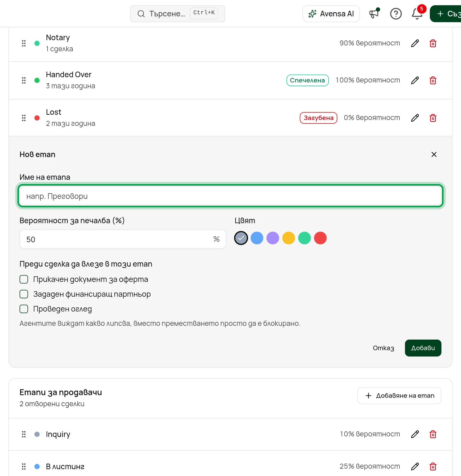Delete the Notary stage
Viewport: 461px width, 476px height.
point(433,43)
